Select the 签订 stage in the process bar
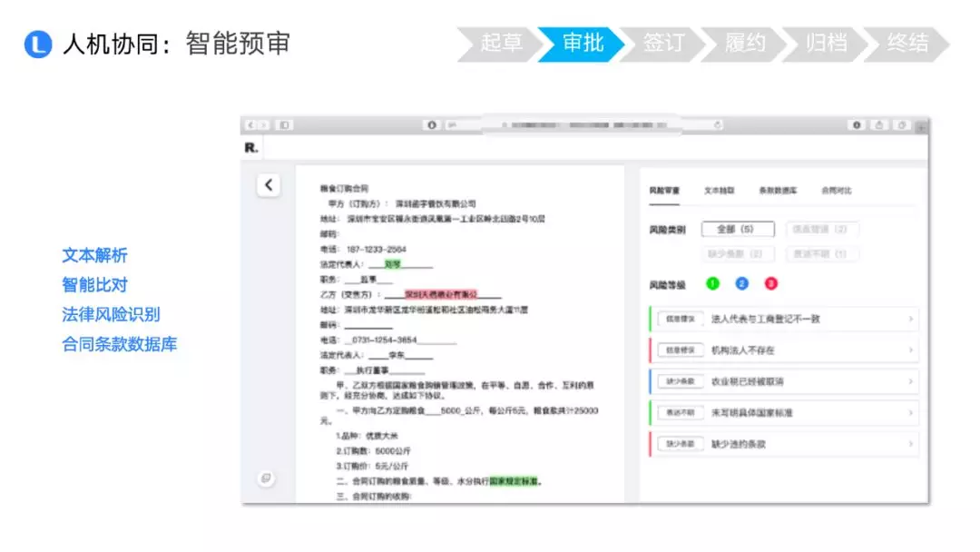 point(663,44)
